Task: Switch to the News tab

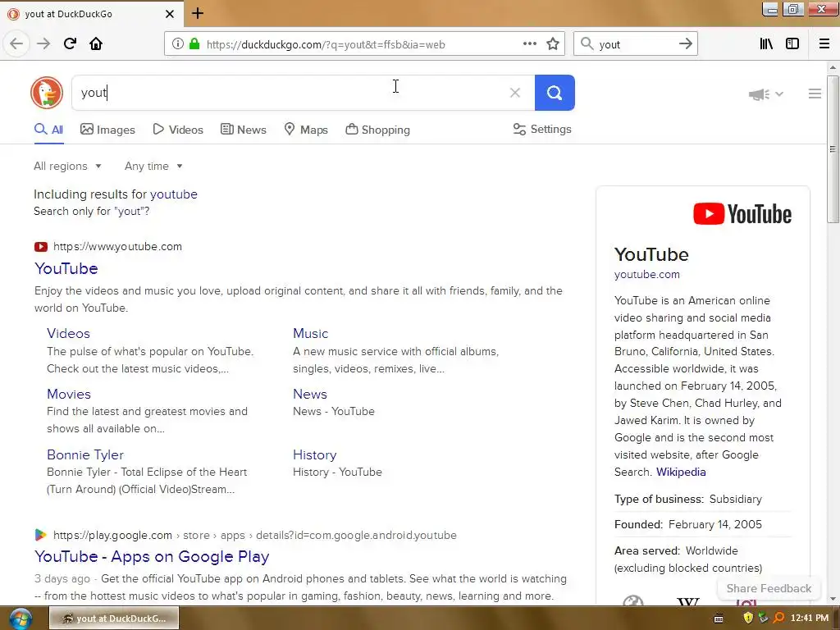Action: point(243,130)
